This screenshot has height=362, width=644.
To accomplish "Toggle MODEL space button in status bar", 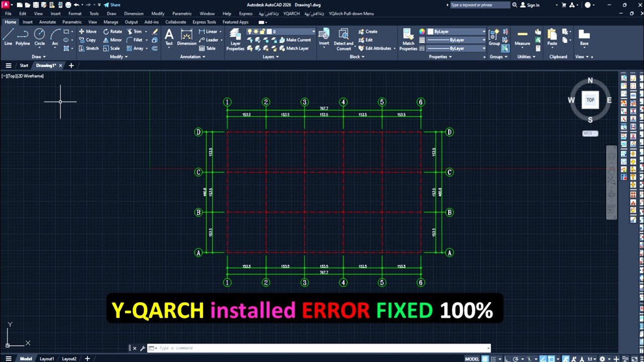I will [x=472, y=358].
